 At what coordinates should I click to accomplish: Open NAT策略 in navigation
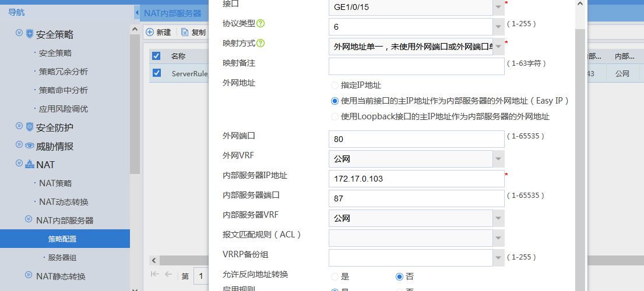[55, 183]
